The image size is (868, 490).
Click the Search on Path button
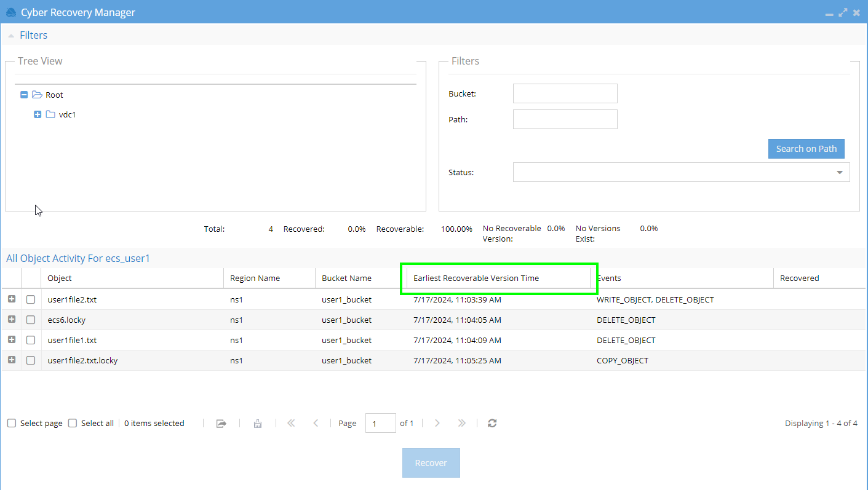806,148
